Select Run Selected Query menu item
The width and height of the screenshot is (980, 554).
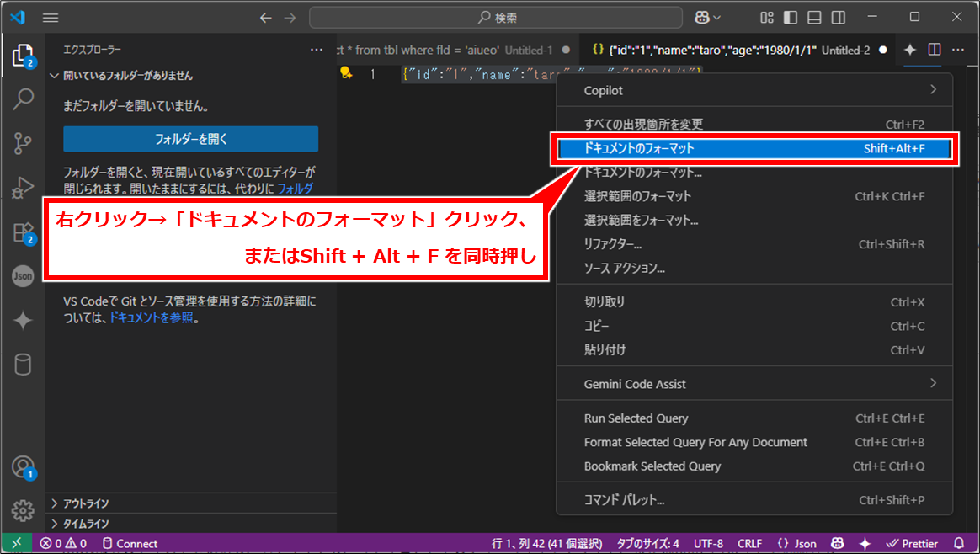(754, 418)
